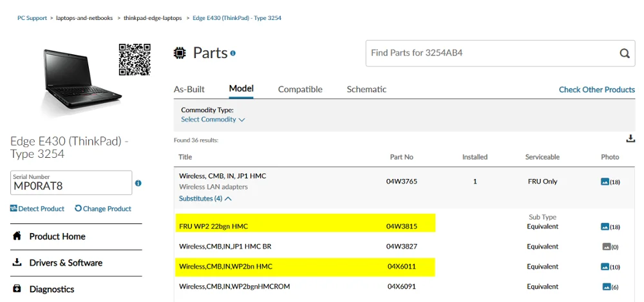
Task: Open photo icon for part 04W3827
Action: pyautogui.click(x=610, y=247)
